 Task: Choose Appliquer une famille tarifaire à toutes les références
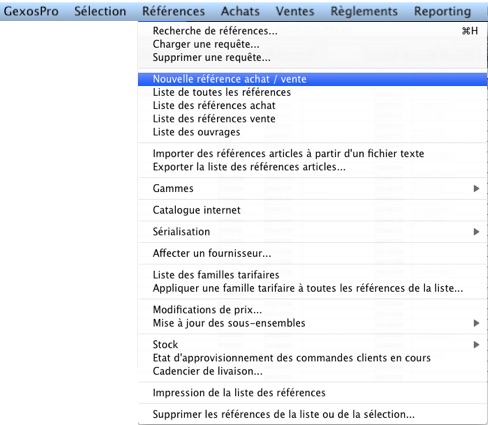click(312, 288)
